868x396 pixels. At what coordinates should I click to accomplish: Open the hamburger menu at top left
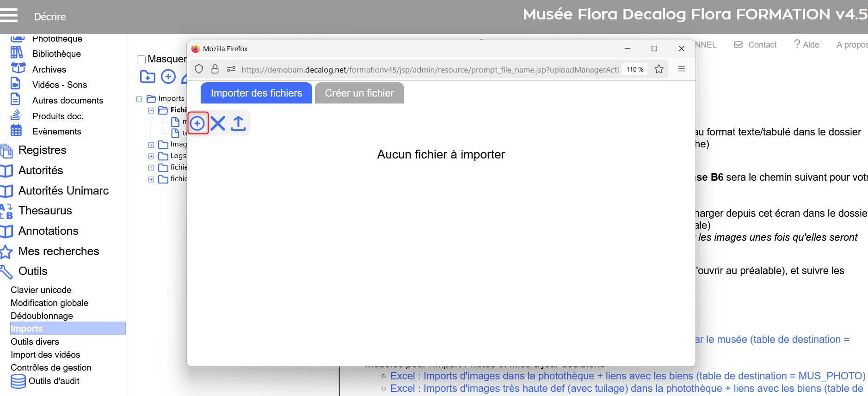pyautogui.click(x=9, y=16)
